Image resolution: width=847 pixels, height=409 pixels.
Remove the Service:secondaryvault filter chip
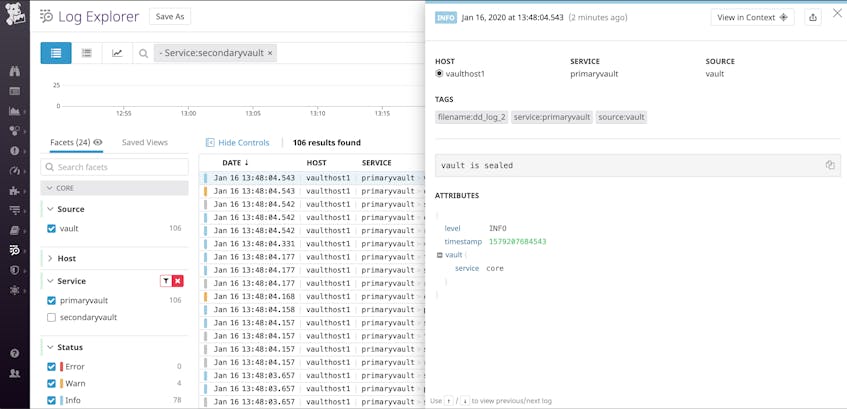click(270, 53)
